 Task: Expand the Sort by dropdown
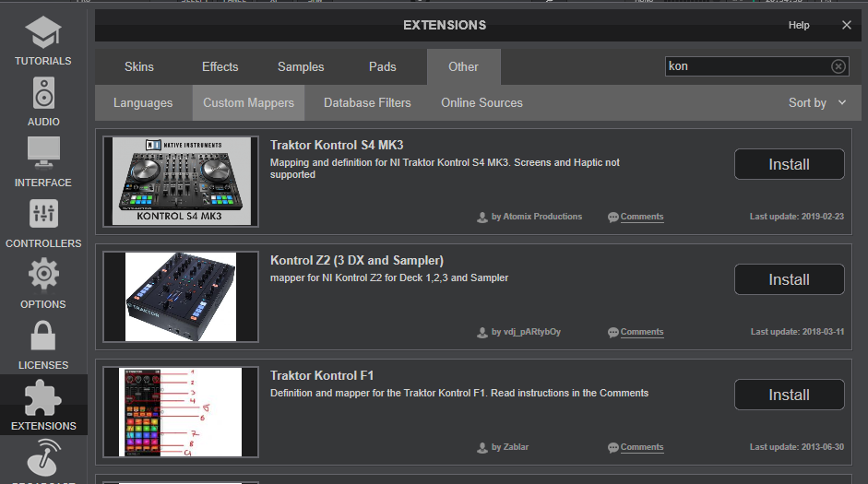[x=816, y=103]
